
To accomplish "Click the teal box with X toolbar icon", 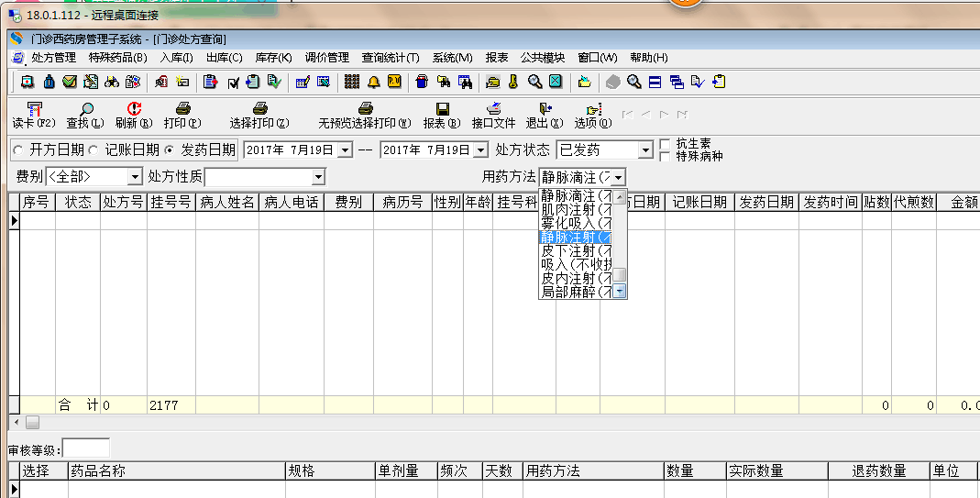I will point(556,82).
